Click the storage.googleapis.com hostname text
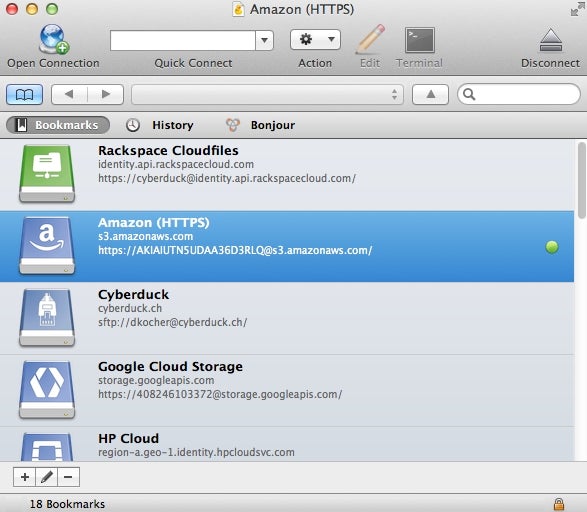 pyautogui.click(x=156, y=380)
